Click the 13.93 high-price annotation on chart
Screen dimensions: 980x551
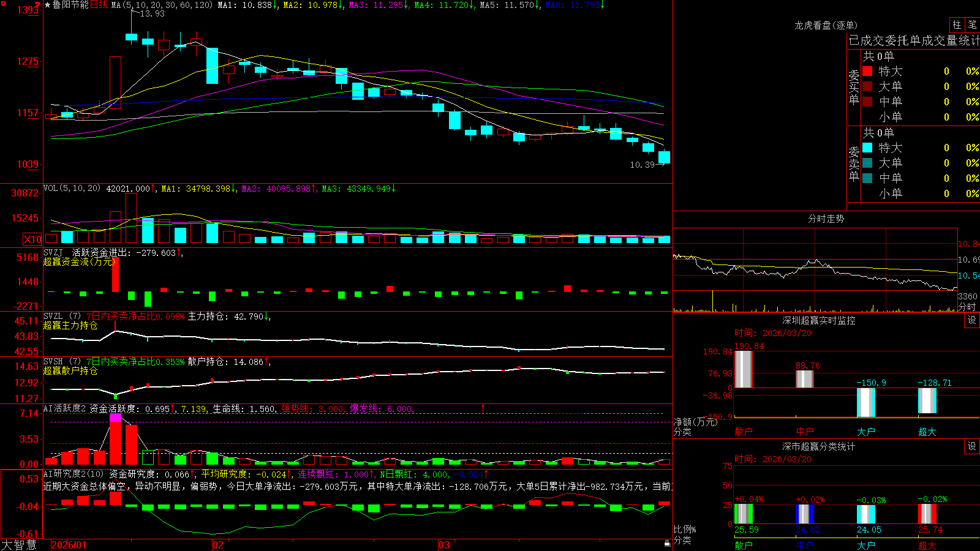[x=152, y=13]
